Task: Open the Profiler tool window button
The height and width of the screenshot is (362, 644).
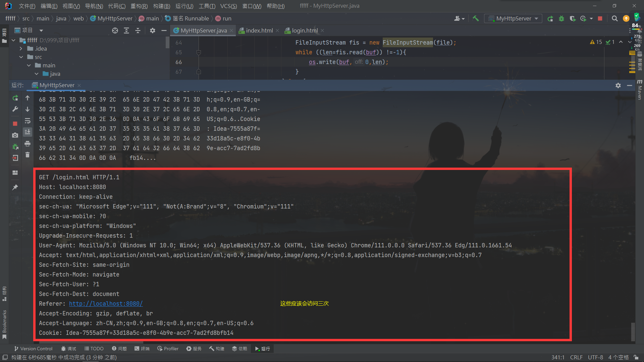Action: tap(168, 349)
